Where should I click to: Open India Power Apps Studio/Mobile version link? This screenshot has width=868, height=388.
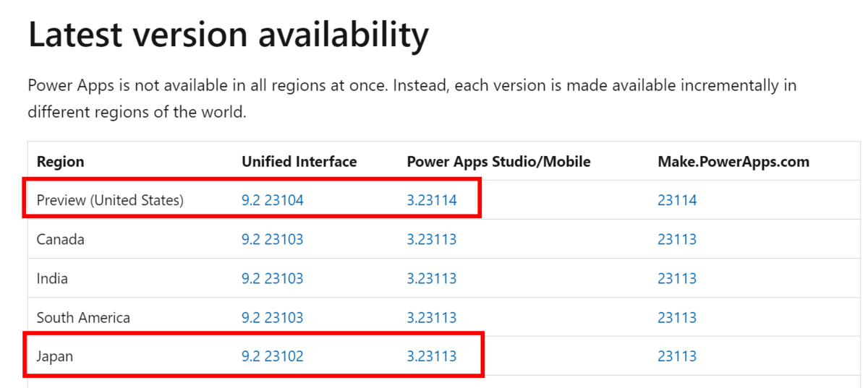(x=431, y=278)
